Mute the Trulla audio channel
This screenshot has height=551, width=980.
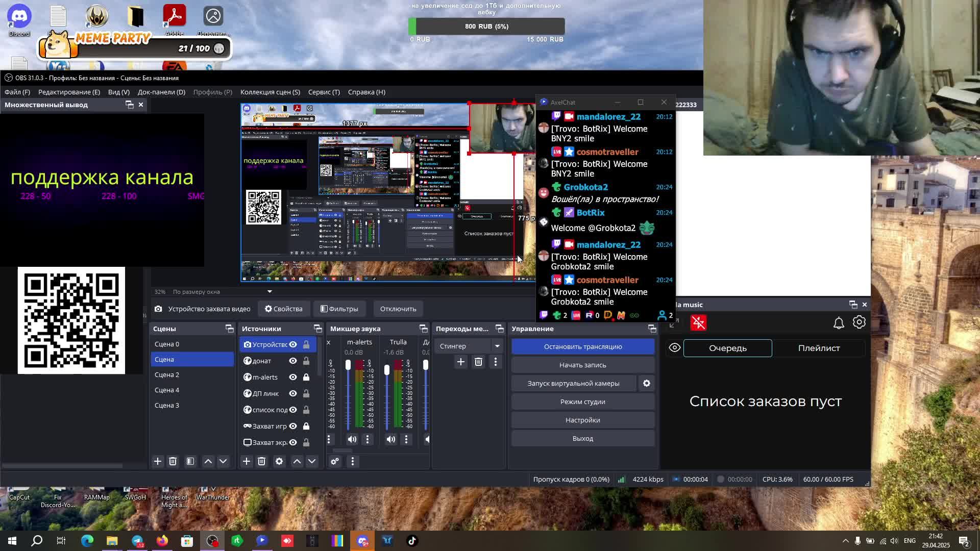pyautogui.click(x=391, y=439)
